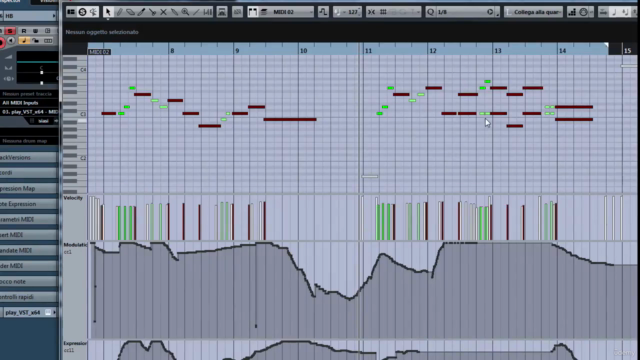Toggle the Monitor speaker button in inspector
Viewport: 640px width, 360px height.
[x=11, y=41]
